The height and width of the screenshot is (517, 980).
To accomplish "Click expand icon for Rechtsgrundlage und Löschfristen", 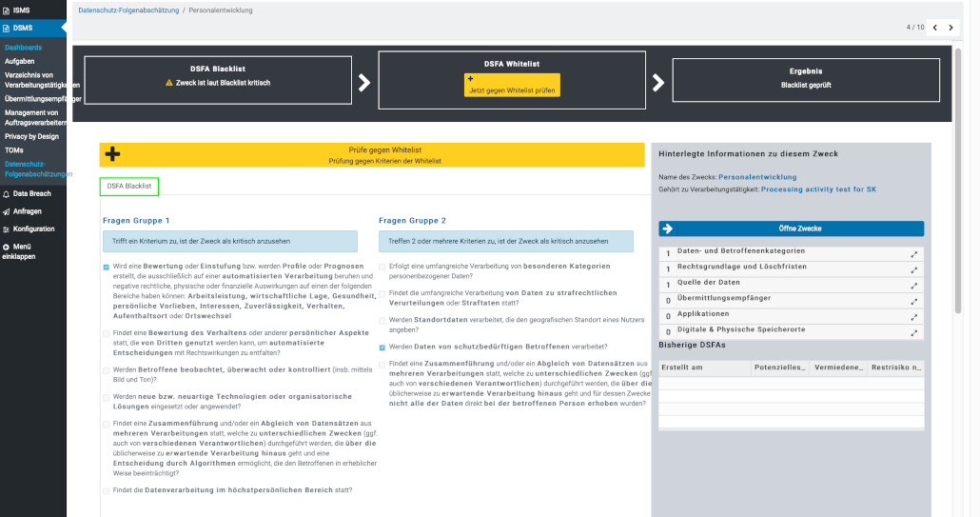I will [x=914, y=269].
